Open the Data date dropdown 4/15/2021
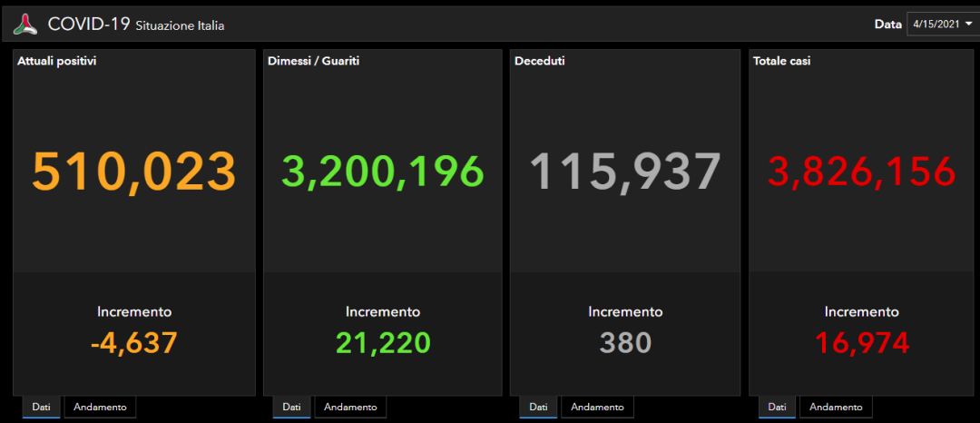 [943, 25]
